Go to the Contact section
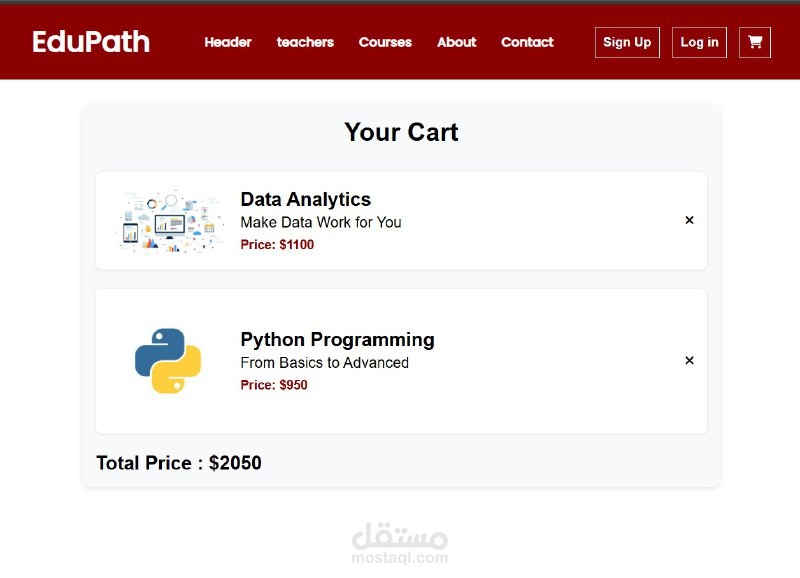Viewport: 800px width, 578px height. (527, 42)
